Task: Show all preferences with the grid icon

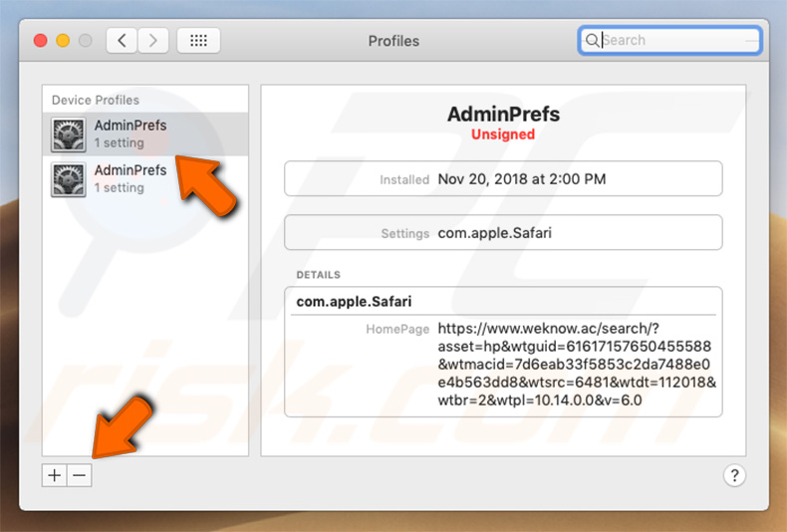Action: pyautogui.click(x=199, y=40)
